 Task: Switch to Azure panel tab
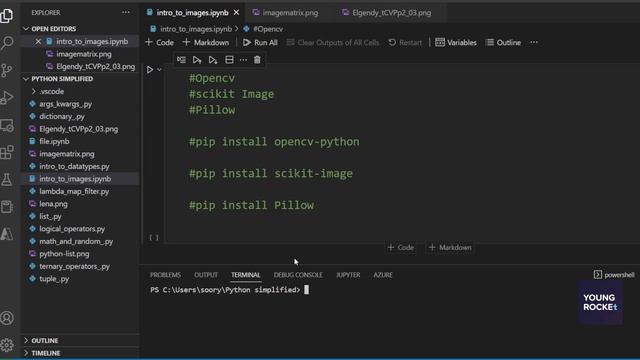coord(383,275)
